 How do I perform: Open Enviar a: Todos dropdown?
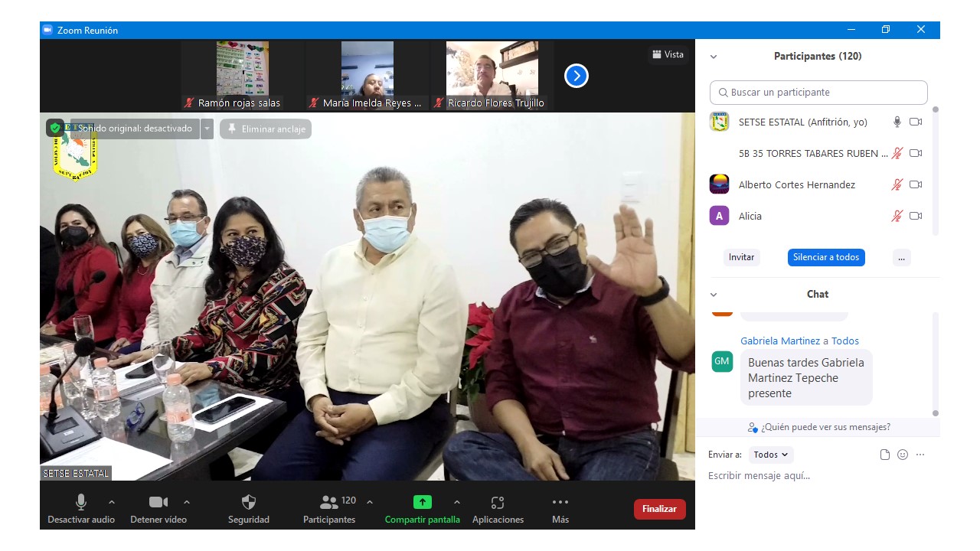coord(771,455)
